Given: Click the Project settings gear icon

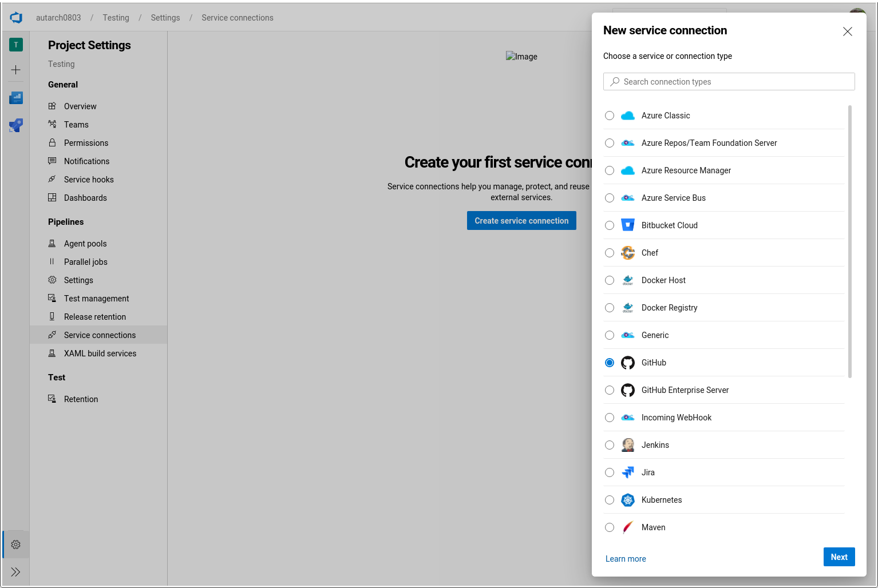Looking at the screenshot, I should tap(16, 545).
